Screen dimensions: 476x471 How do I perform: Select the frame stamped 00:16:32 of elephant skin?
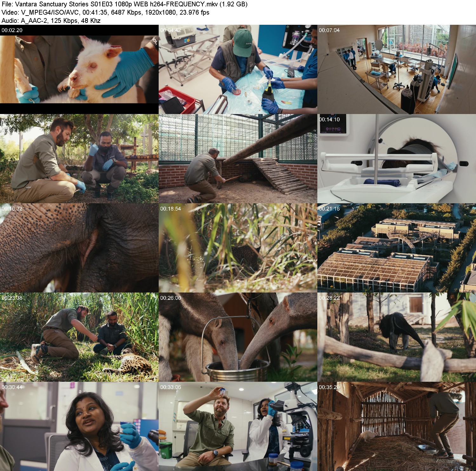[79, 248]
